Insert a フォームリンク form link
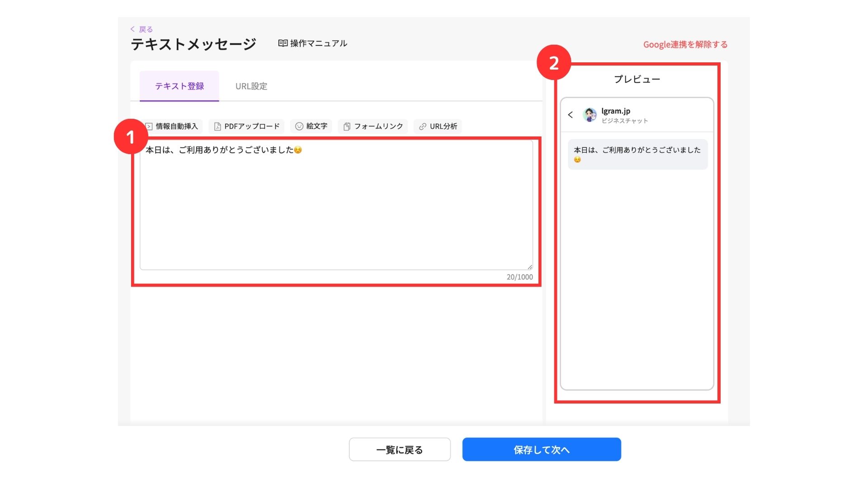 373,126
